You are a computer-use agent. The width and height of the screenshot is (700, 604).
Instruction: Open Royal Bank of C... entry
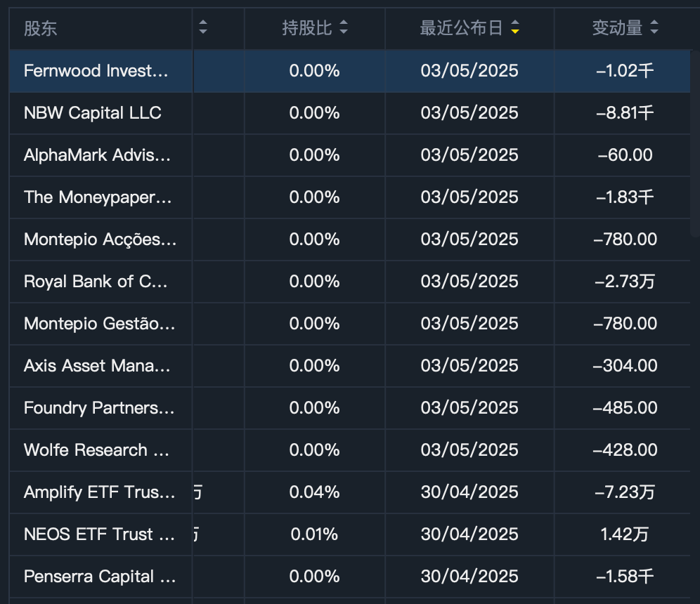click(x=96, y=282)
